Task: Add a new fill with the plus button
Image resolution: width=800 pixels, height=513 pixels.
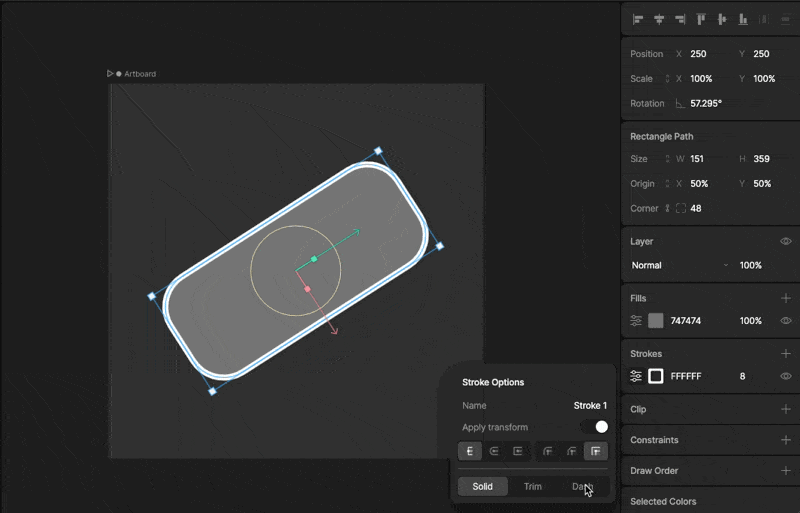Action: point(785,298)
